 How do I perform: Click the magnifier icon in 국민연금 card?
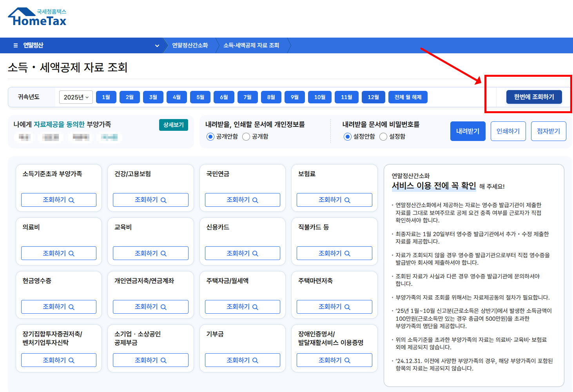tap(255, 200)
